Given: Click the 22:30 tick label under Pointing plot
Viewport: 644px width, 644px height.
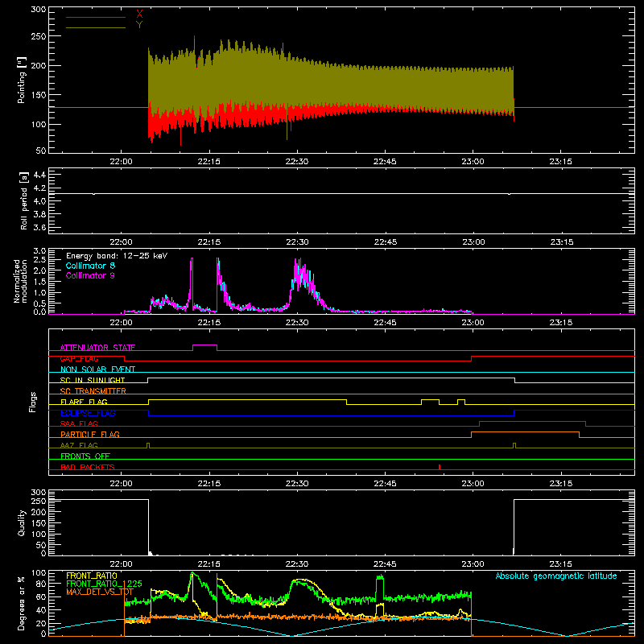Looking at the screenshot, I should [297, 162].
